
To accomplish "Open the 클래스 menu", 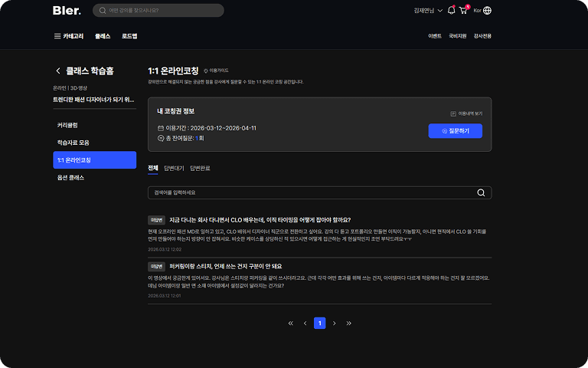I will click(103, 36).
